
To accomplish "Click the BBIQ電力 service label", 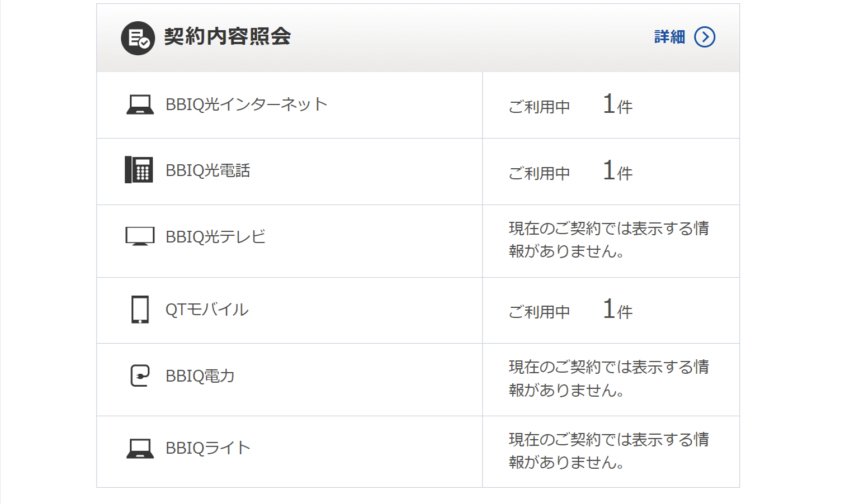I will pos(200,376).
